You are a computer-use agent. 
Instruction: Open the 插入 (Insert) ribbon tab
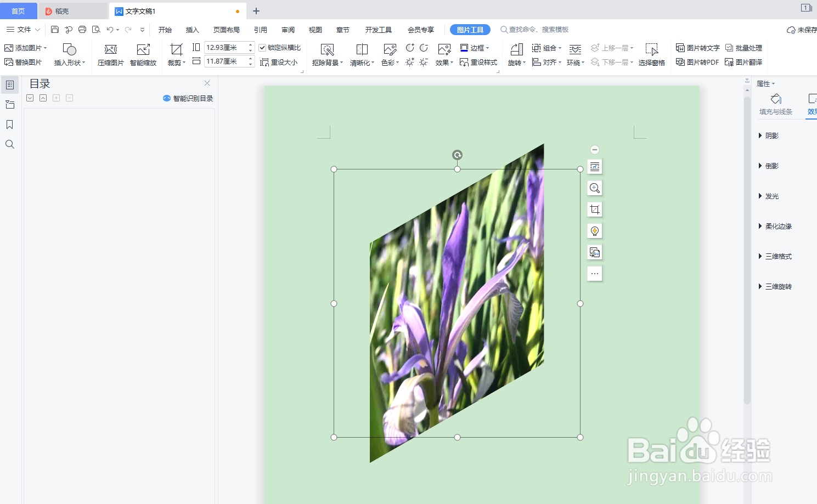tap(192, 30)
